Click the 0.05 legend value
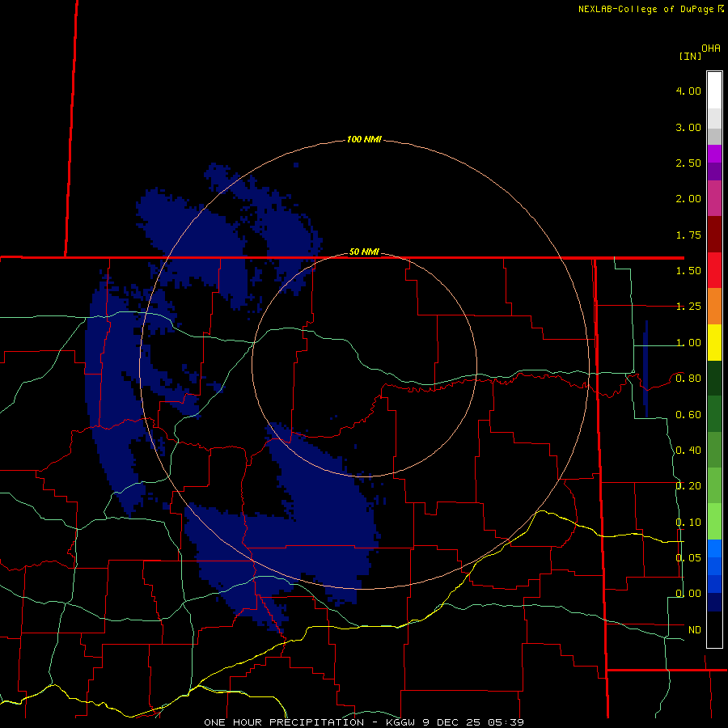728x728 pixels. (688, 558)
